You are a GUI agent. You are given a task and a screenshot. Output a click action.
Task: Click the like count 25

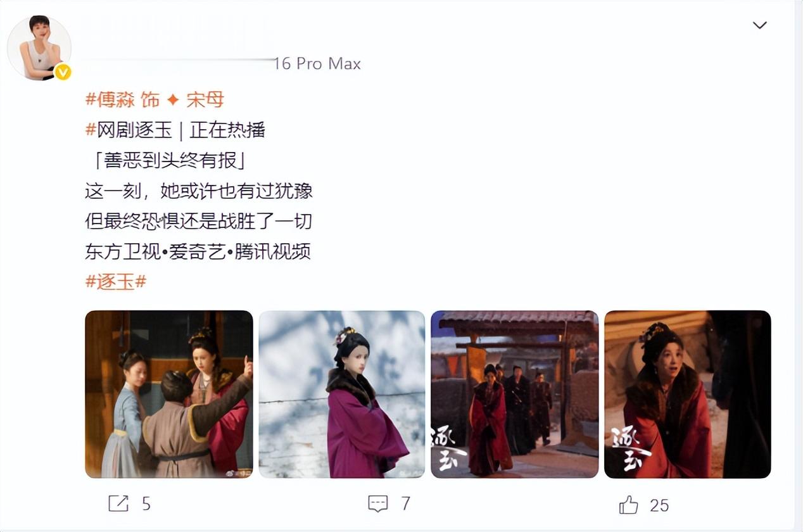[659, 505]
